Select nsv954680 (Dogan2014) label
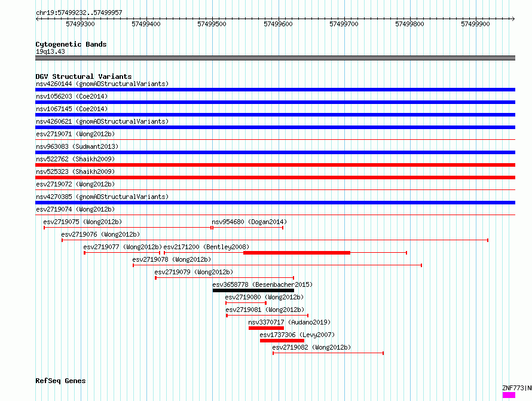The image size is (532, 401). 249,222
